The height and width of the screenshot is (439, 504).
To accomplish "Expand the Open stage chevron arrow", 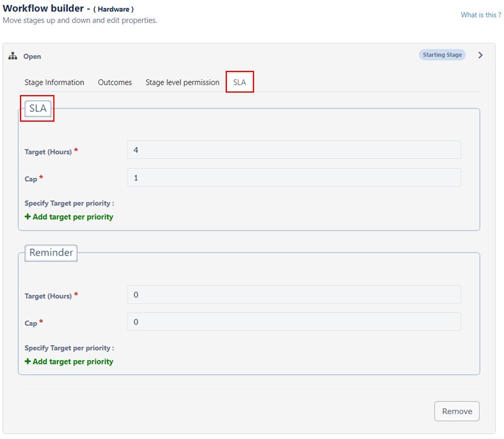I will 480,55.
